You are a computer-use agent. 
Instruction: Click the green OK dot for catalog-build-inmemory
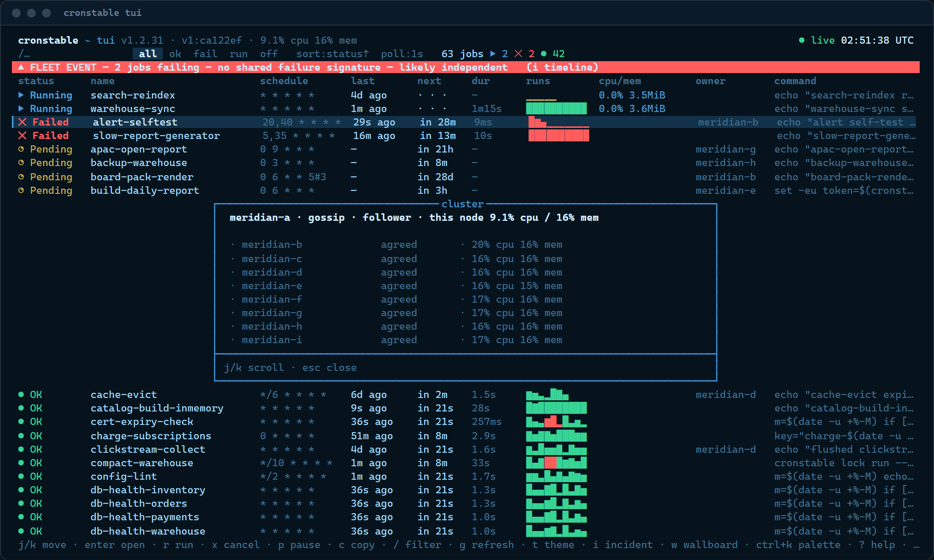point(21,408)
